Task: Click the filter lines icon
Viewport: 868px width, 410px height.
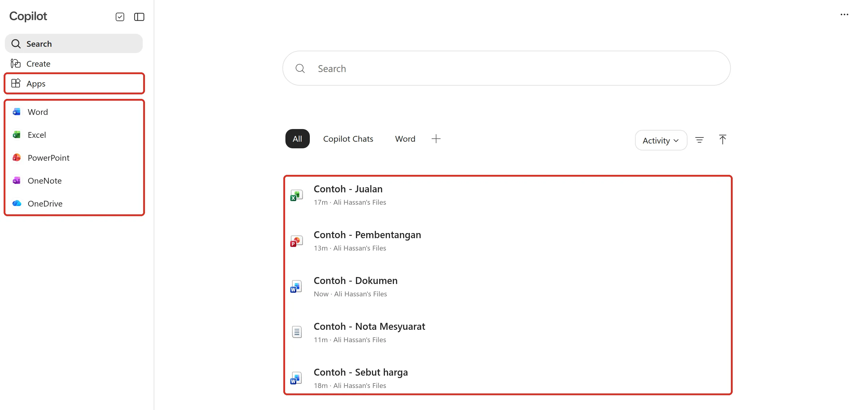Action: 699,140
